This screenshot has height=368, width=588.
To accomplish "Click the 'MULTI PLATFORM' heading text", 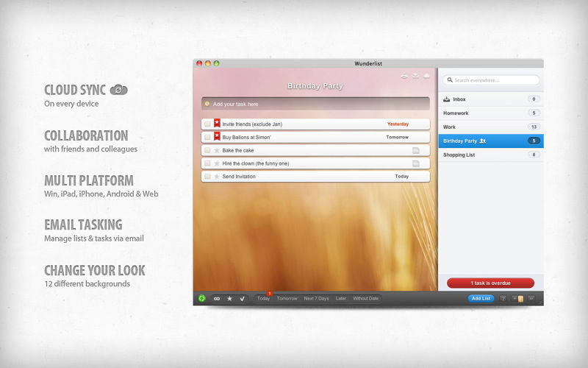I will point(89,180).
